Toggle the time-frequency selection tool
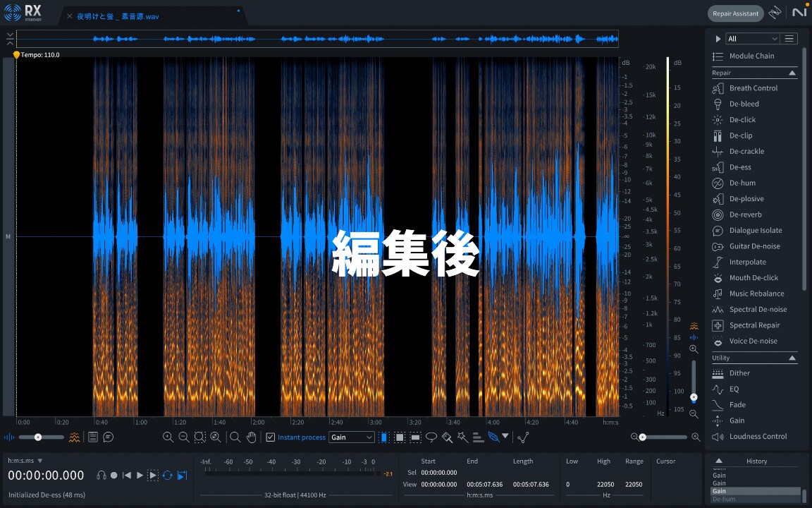Viewport: 812px width, 508px height. pyautogui.click(x=399, y=437)
